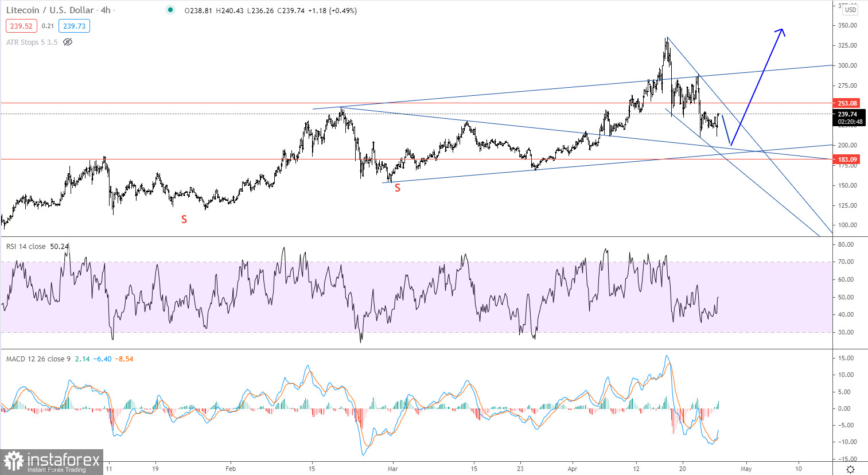Click the spread value 0.21

click(x=48, y=26)
